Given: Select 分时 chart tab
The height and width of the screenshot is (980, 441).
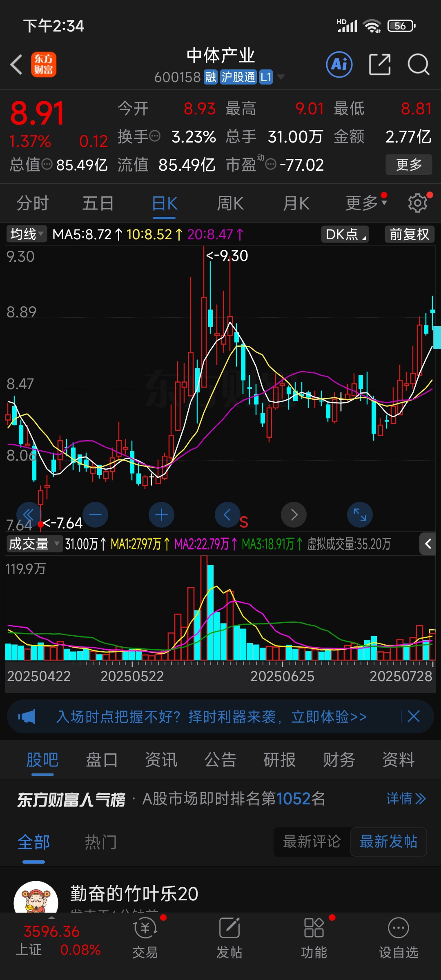Looking at the screenshot, I should pos(33,203).
